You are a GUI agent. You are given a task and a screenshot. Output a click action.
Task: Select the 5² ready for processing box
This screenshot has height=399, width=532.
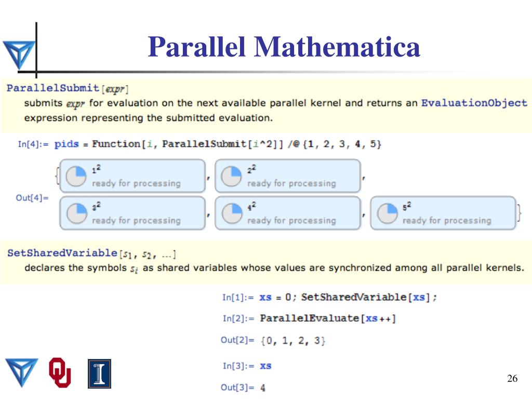click(443, 213)
